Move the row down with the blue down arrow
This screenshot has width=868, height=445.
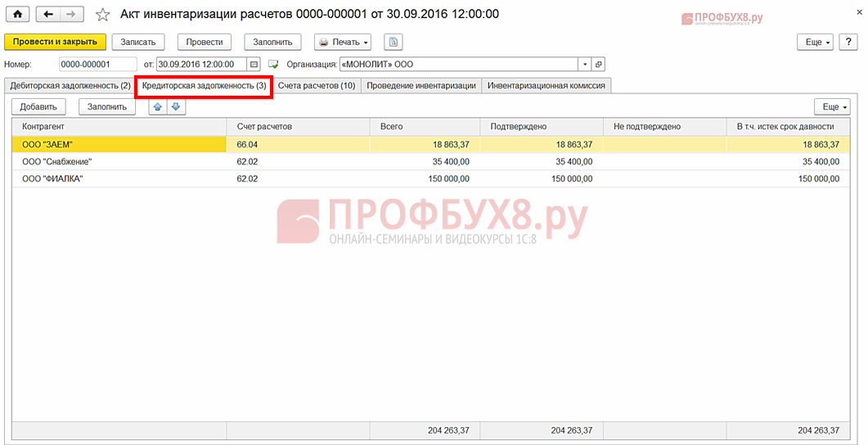tap(176, 106)
